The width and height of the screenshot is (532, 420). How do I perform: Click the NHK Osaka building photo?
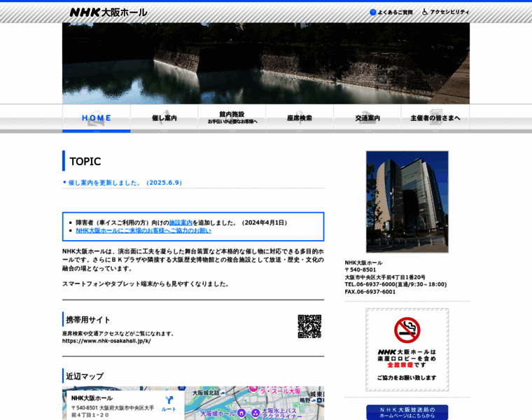coord(407,202)
